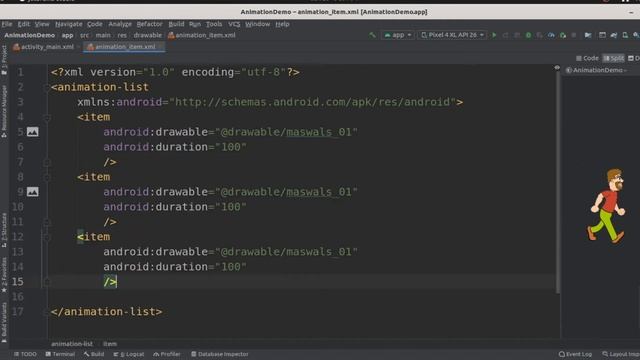Open Resource Manager on left sidebar

(x=4, y=111)
